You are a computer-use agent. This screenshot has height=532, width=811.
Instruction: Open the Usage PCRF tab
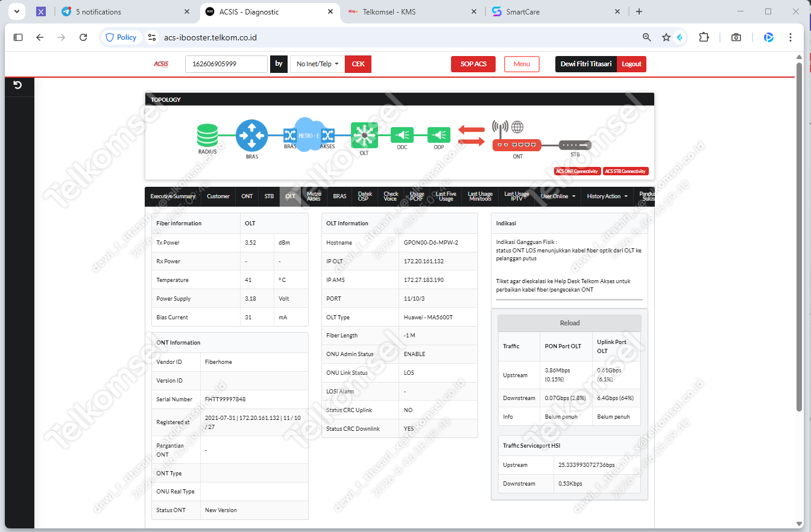pyautogui.click(x=417, y=196)
